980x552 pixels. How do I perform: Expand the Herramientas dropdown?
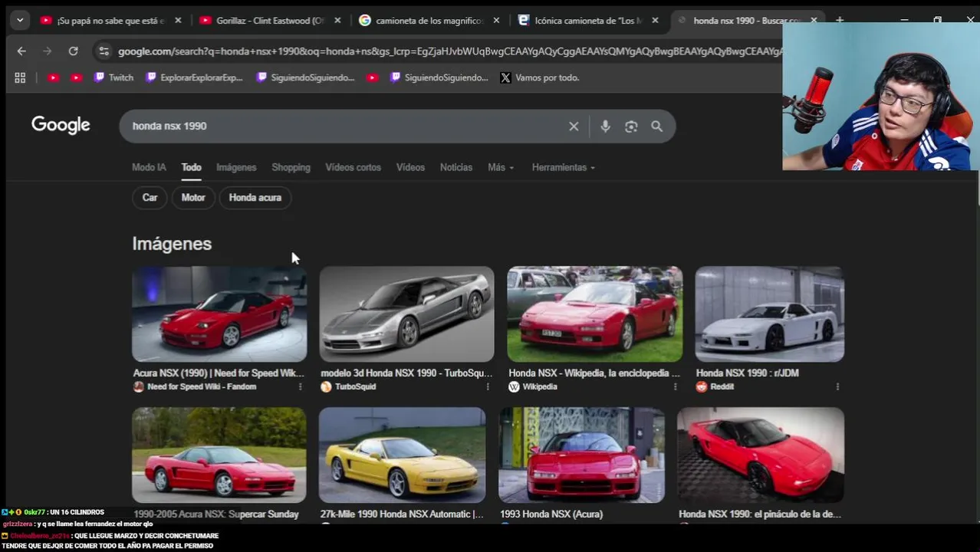pos(564,167)
